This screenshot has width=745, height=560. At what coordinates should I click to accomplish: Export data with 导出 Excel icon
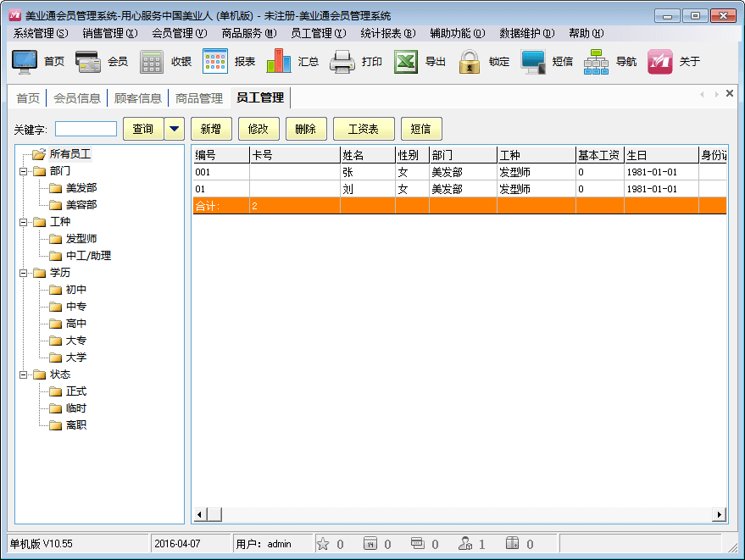coord(406,62)
